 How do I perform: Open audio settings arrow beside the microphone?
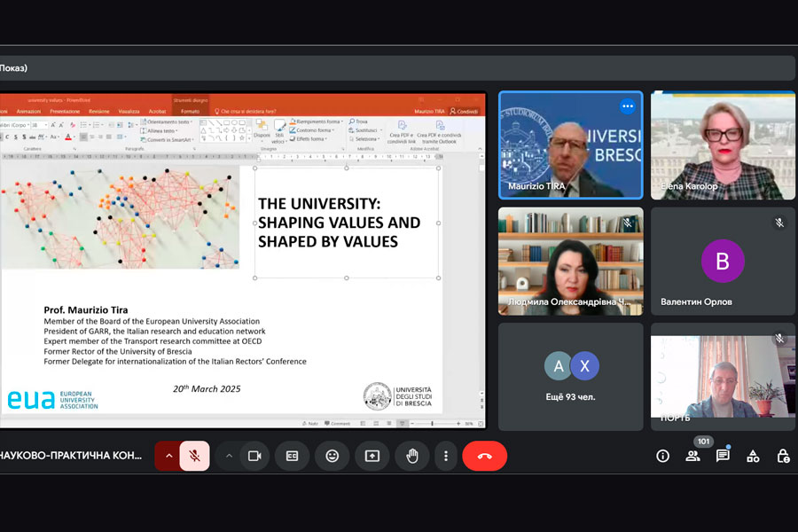click(x=168, y=456)
